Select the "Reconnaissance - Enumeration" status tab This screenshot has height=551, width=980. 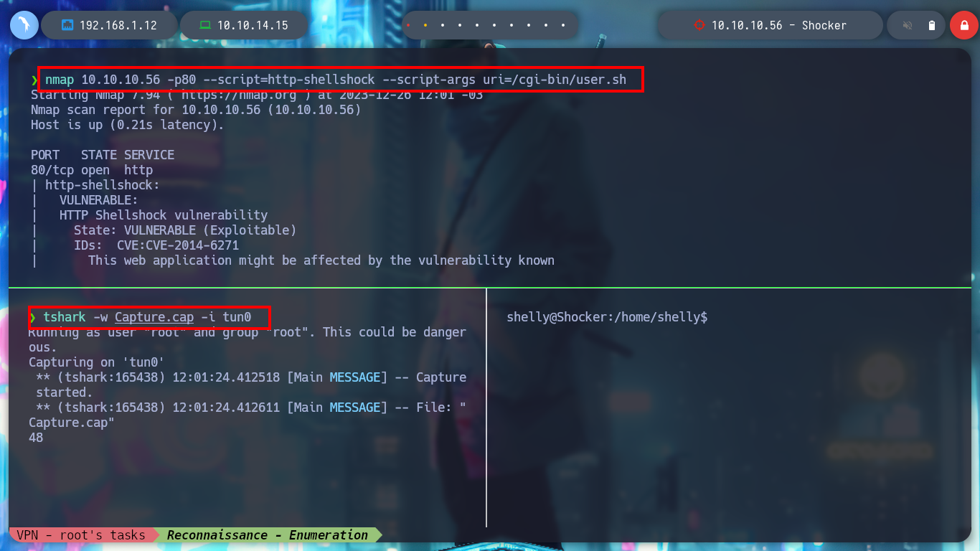point(268,534)
